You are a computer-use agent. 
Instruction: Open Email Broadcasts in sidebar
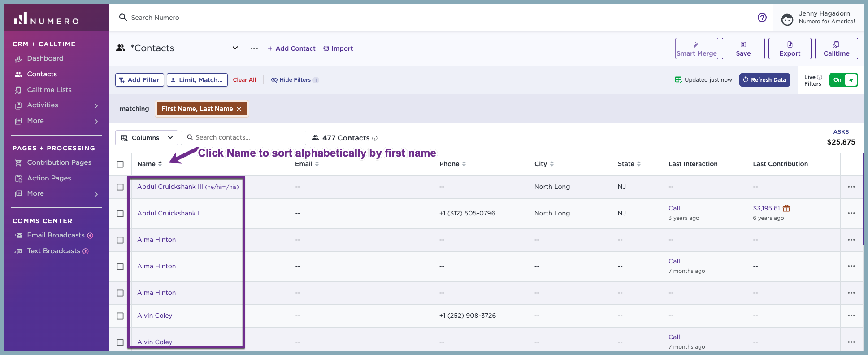[x=56, y=235]
